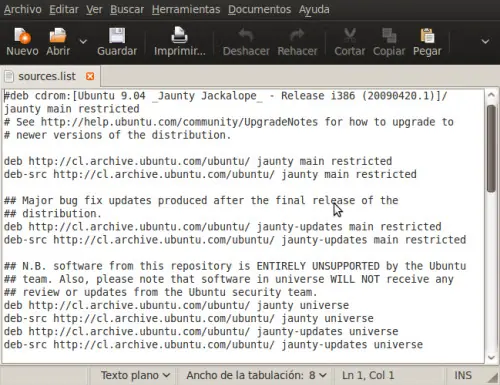Click the Ln 1, Col 1 status entry

click(x=368, y=375)
